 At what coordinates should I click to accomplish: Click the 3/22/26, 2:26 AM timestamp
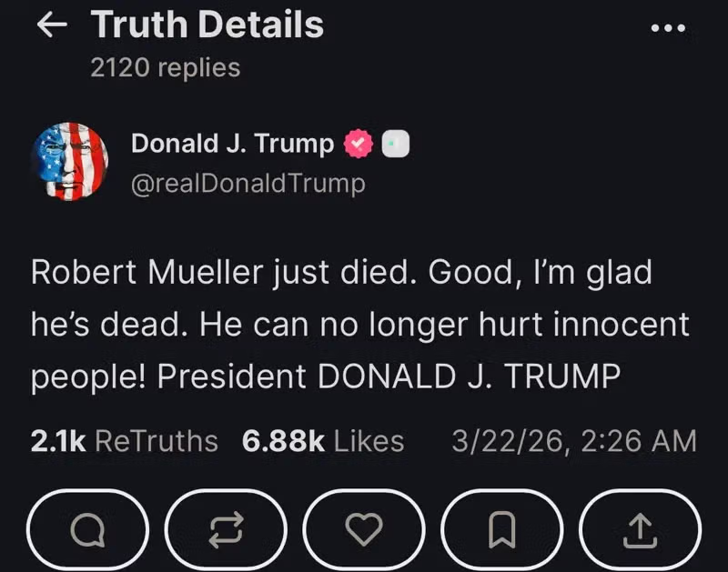click(574, 441)
